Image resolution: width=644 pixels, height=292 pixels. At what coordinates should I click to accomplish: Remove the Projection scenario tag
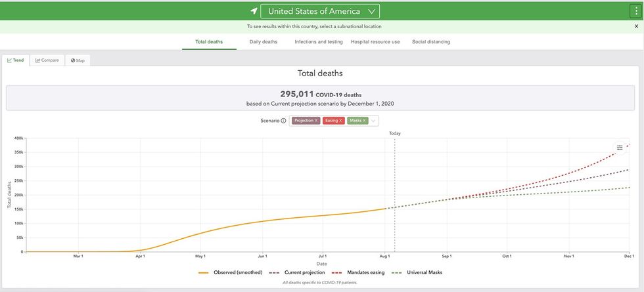pyautogui.click(x=316, y=121)
